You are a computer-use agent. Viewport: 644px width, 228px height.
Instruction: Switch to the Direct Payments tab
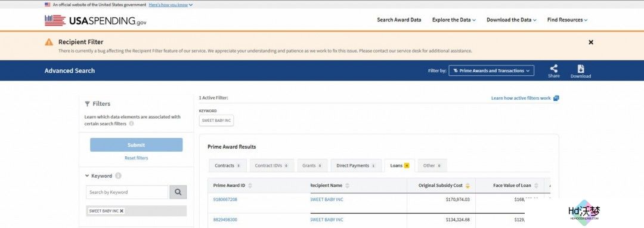coord(356,165)
